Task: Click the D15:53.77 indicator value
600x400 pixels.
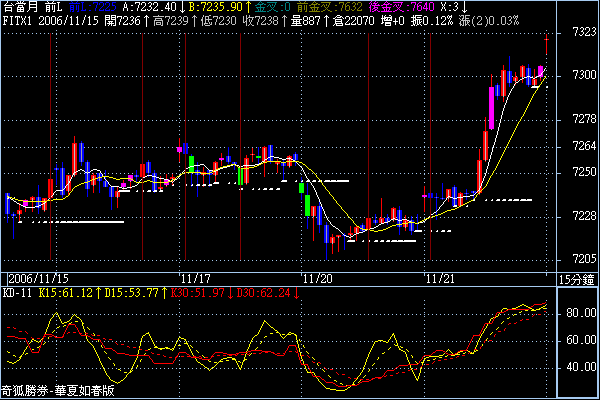Action: click(136, 292)
